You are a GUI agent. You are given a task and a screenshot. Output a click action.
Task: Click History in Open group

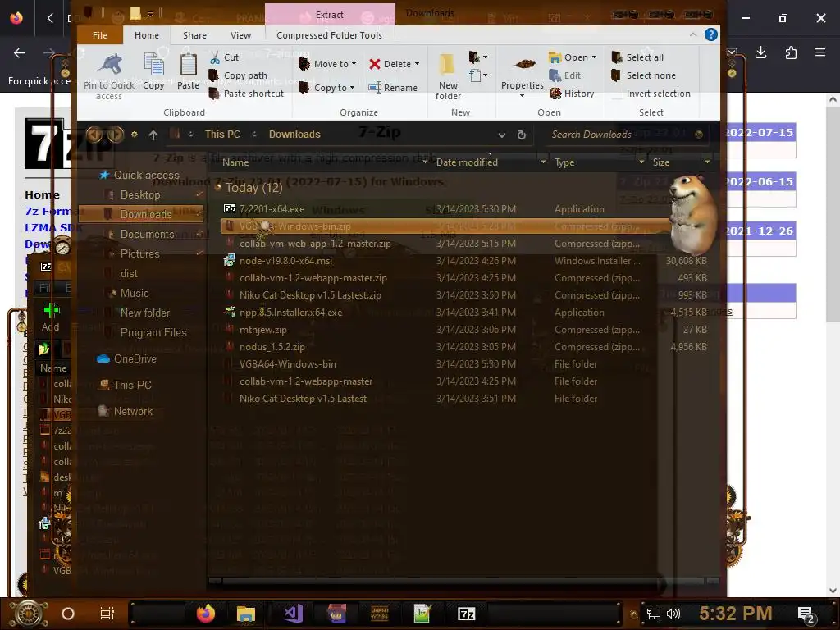[572, 94]
